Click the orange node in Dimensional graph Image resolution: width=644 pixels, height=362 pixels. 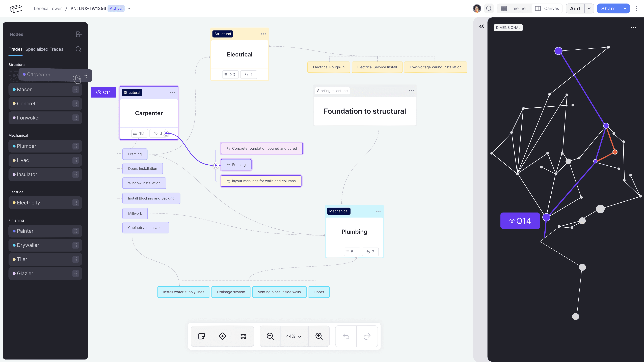click(x=615, y=152)
